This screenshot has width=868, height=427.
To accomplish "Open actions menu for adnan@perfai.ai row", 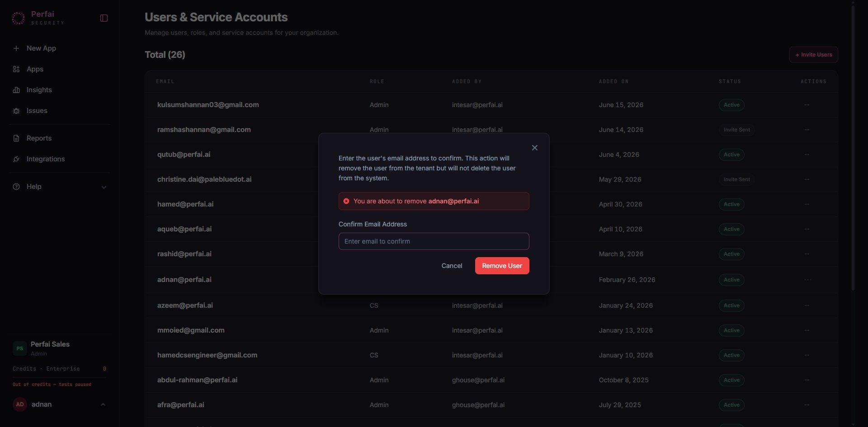I will 807,280.
